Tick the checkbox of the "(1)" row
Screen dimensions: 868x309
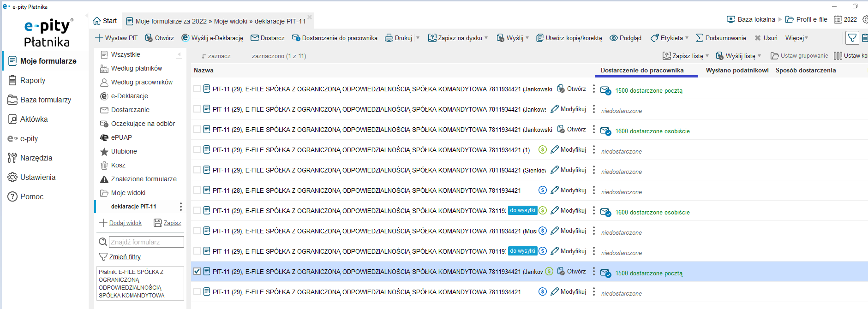pos(197,149)
